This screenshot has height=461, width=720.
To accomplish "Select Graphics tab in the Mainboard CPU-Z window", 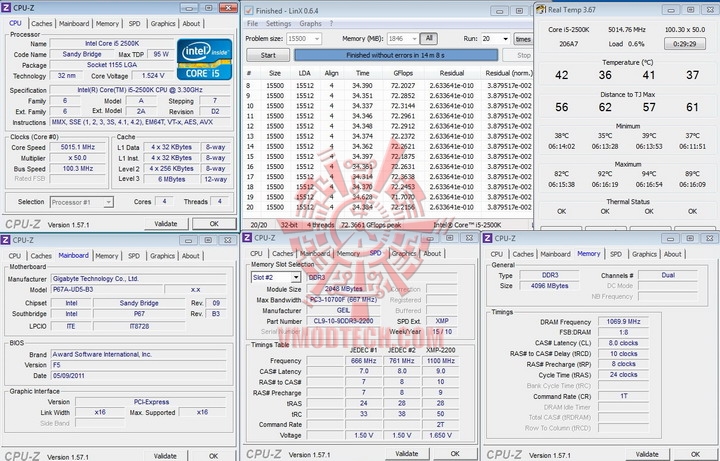I will tap(163, 256).
